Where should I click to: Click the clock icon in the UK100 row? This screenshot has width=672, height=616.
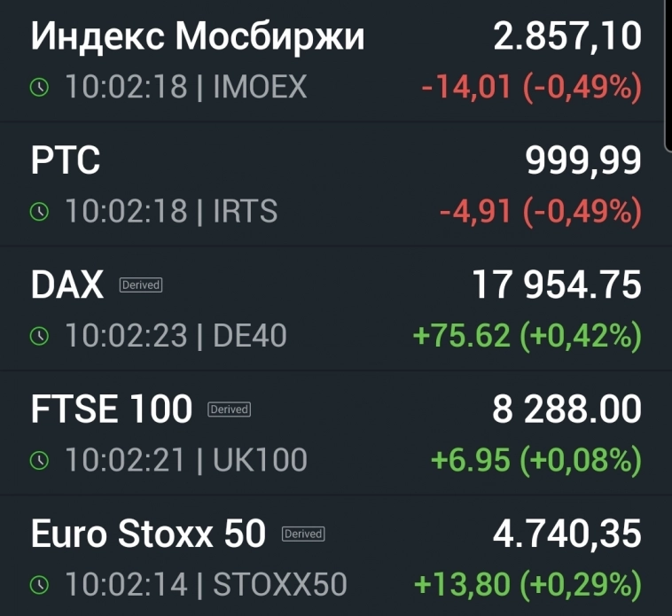[39, 461]
